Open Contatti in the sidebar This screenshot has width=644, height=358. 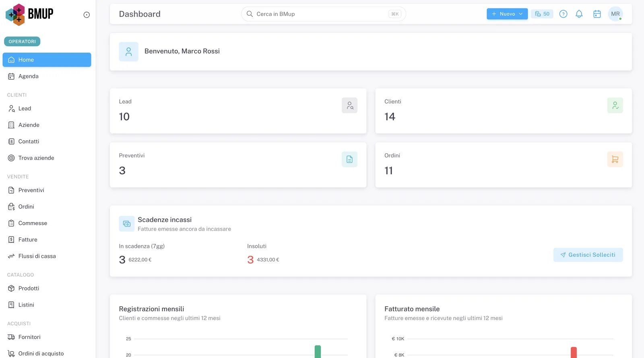tap(47, 142)
